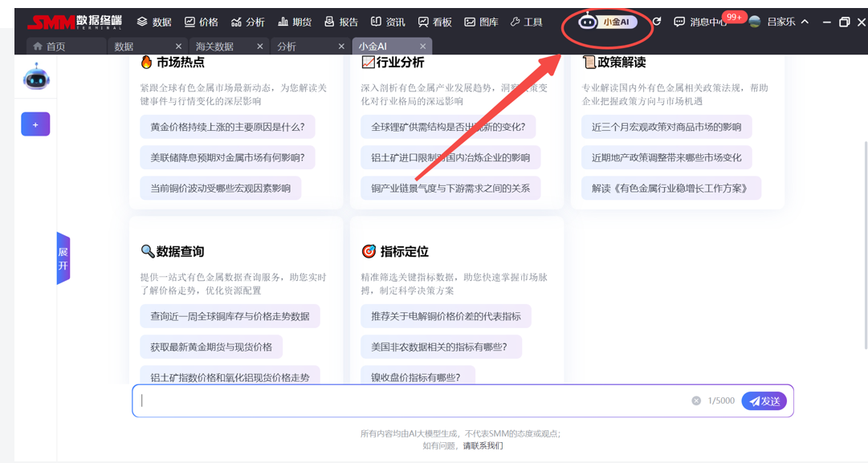Clear input using the circular x icon

(x=696, y=400)
